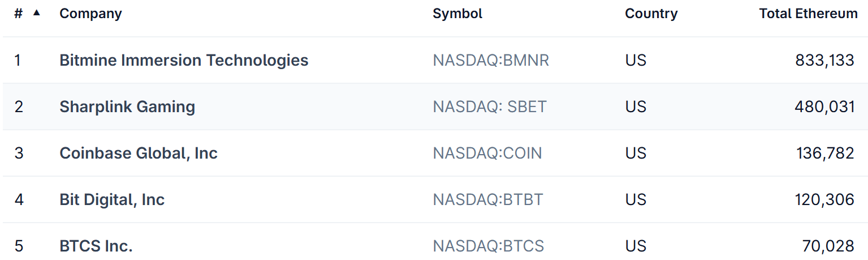
Task: Click the NASDAQ:BTCS ticker symbol
Action: [x=489, y=246]
